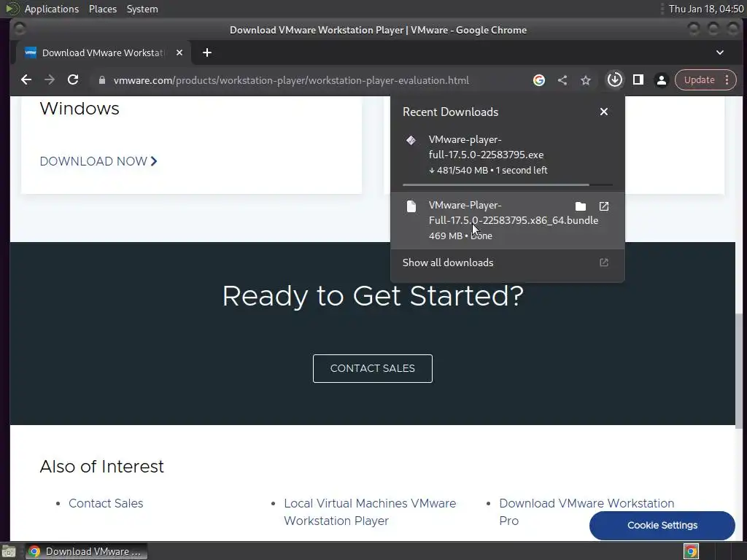Open the Chrome profile menu
This screenshot has height=560, width=747.
[661, 80]
